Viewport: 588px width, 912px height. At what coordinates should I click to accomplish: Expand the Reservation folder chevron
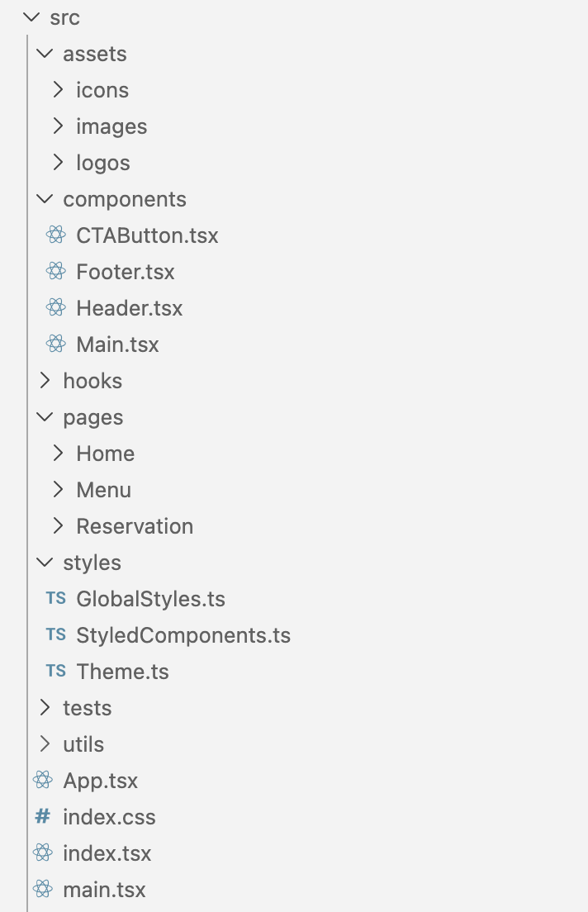click(x=58, y=526)
